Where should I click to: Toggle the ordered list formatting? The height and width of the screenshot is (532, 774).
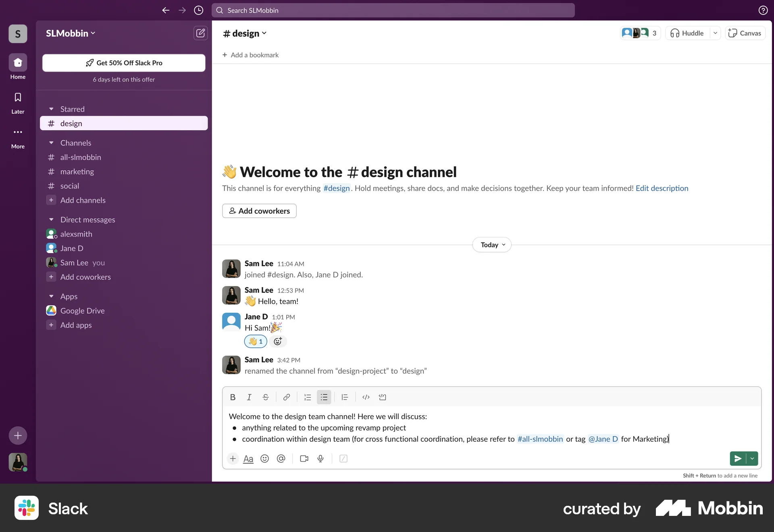tap(307, 397)
